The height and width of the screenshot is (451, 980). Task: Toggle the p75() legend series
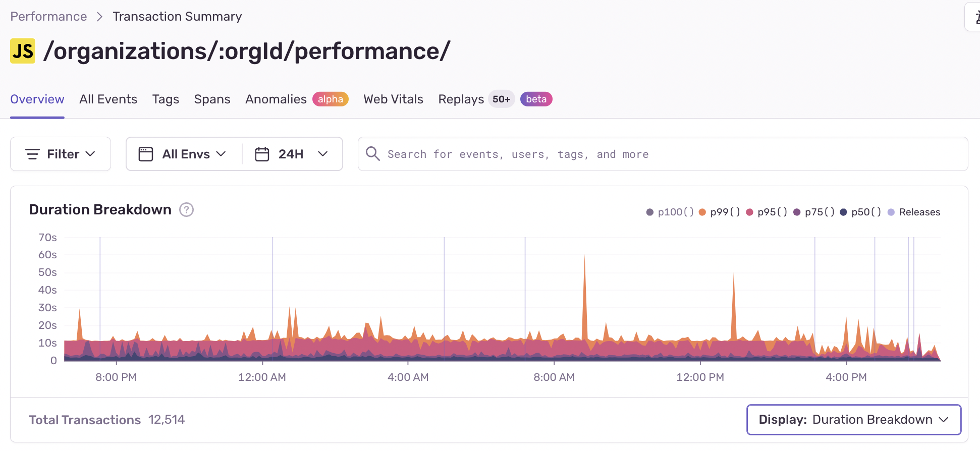814,212
